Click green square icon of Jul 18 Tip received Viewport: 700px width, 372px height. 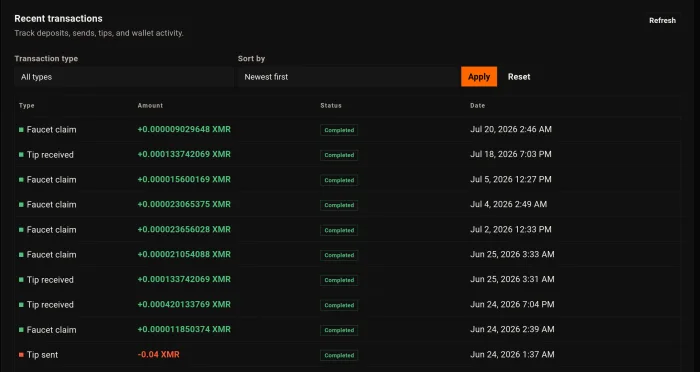coord(21,155)
